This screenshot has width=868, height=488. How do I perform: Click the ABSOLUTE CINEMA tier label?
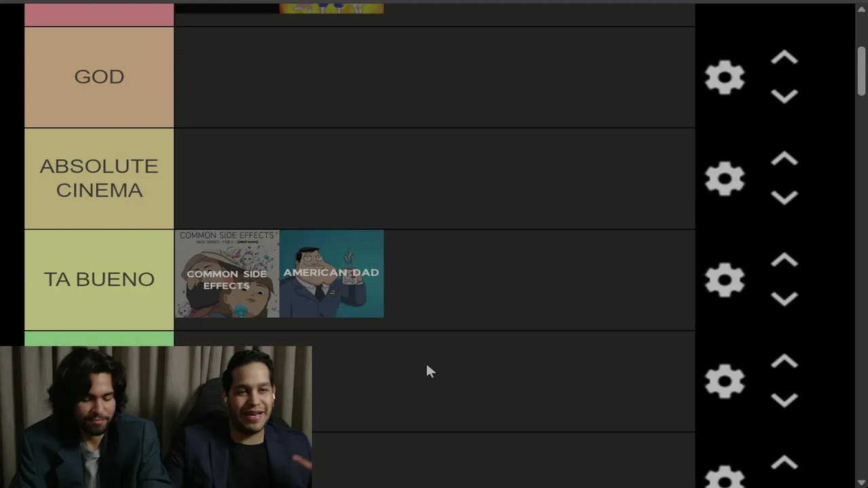99,179
